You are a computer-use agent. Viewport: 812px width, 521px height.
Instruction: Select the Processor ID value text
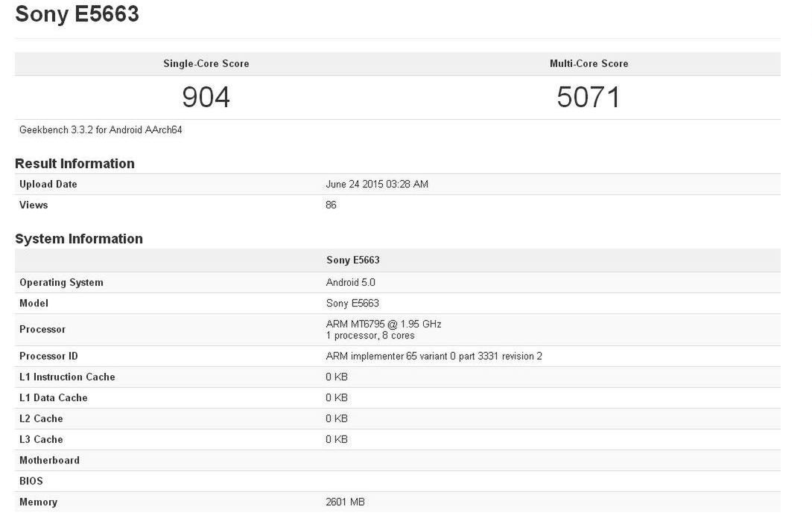point(432,356)
